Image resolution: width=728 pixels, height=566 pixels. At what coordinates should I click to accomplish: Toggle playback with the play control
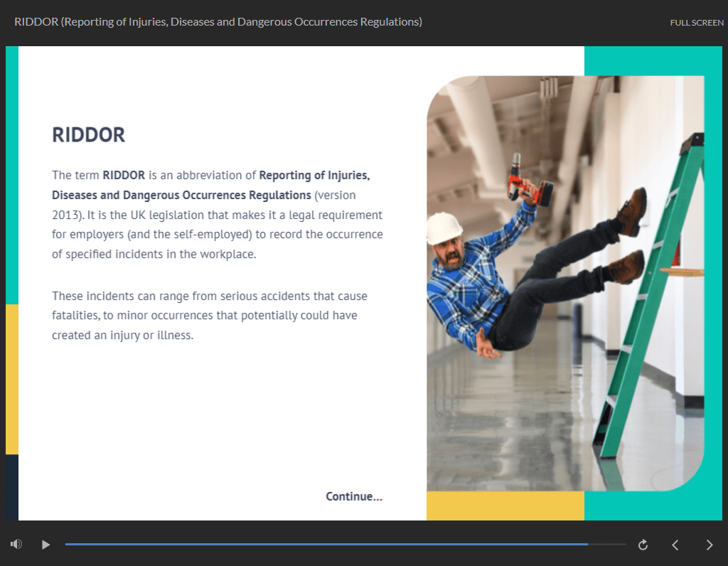click(45, 544)
